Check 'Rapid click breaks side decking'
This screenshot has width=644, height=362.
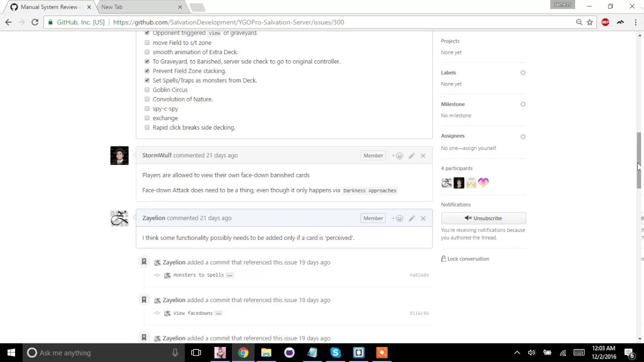pyautogui.click(x=147, y=127)
